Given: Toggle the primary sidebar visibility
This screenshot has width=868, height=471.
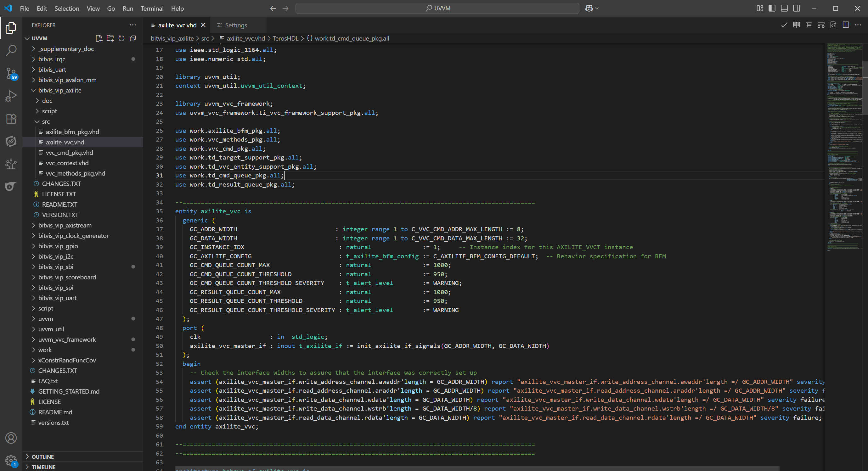Looking at the screenshot, I should point(772,8).
